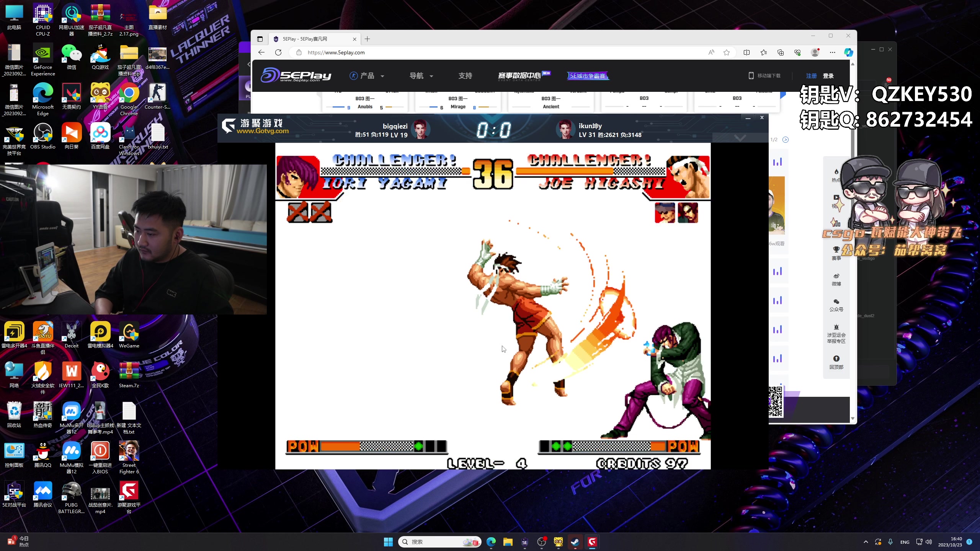Viewport: 980px width, 551px height.
Task: Open 公众号 sidebar icon
Action: (x=836, y=305)
